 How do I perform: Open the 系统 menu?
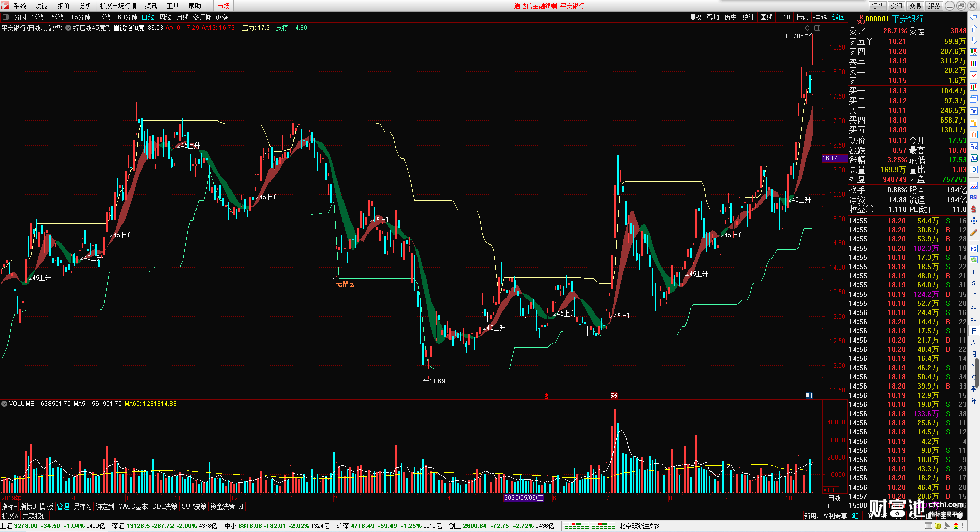click(20, 6)
